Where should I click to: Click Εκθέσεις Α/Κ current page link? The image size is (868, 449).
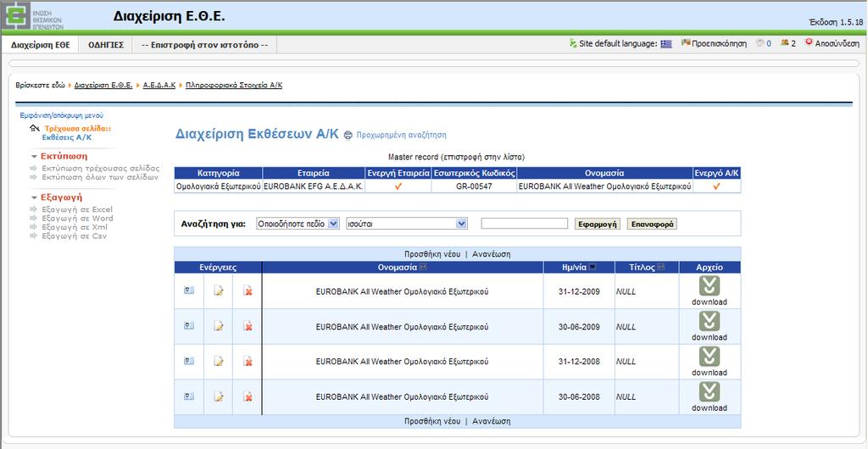[67, 136]
